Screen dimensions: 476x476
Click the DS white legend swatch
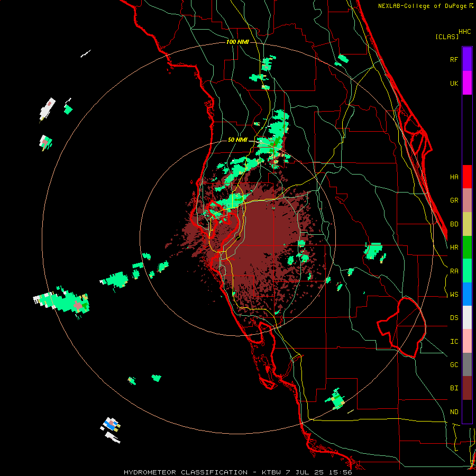(x=467, y=317)
